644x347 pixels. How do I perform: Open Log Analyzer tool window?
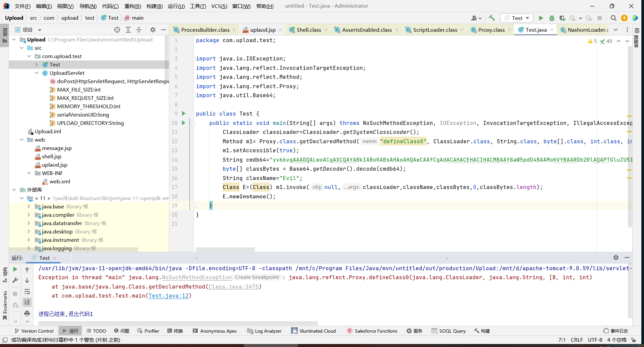tap(264, 331)
